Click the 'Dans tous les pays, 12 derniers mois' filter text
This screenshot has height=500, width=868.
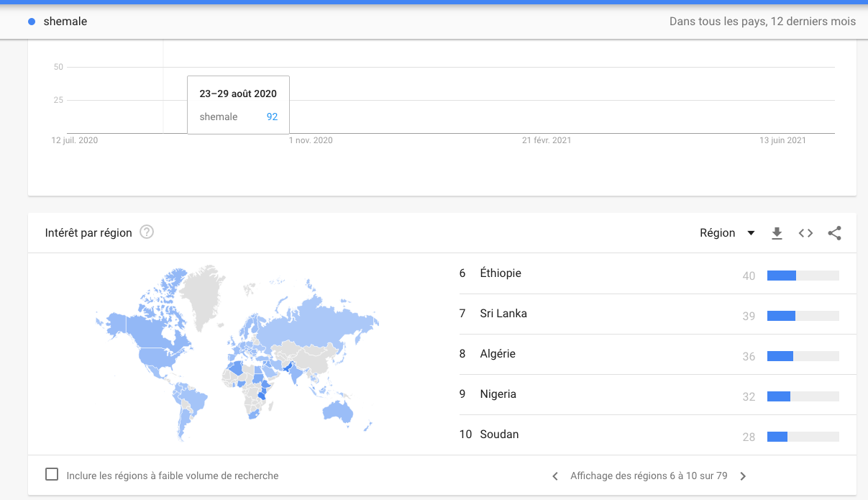coord(762,22)
